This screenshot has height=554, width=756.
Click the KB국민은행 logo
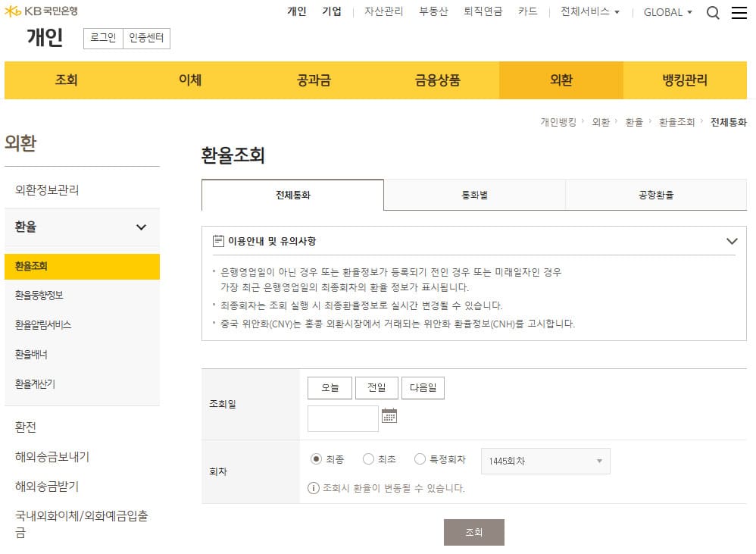(41, 11)
